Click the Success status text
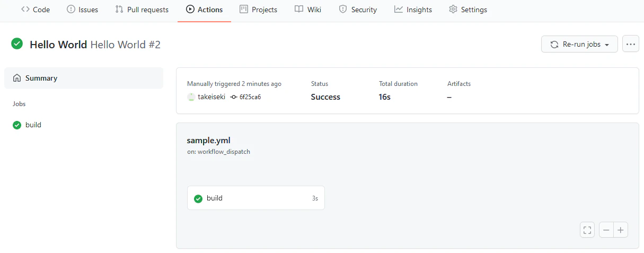 coord(325,97)
